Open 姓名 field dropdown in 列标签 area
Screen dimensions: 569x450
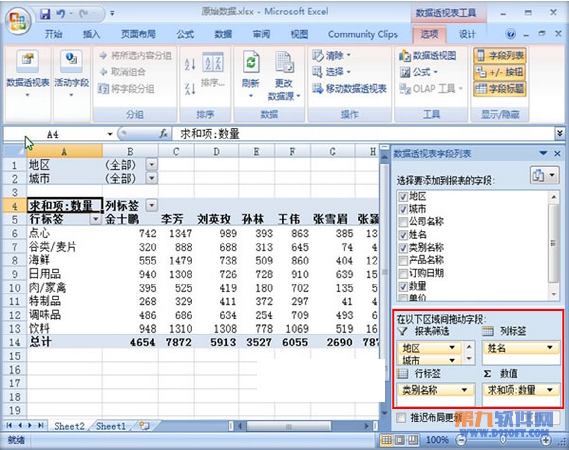(550, 348)
